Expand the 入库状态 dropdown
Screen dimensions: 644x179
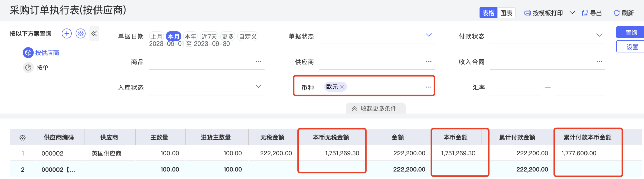(x=258, y=86)
